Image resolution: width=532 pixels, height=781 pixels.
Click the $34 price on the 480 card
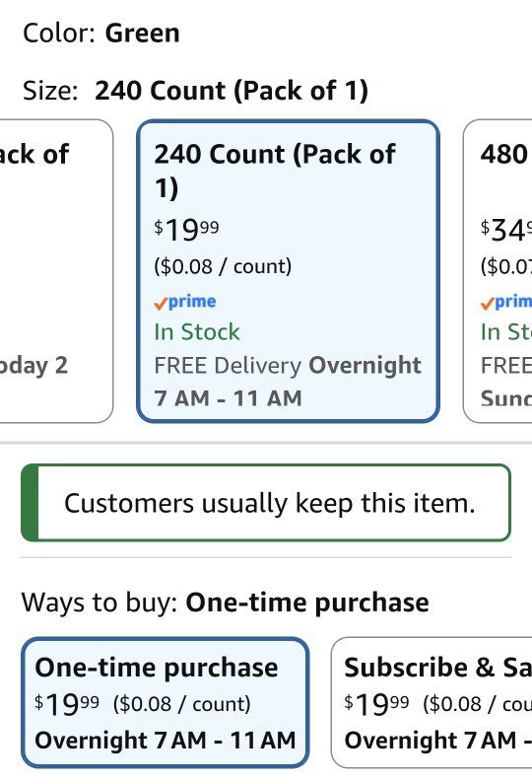point(505,230)
